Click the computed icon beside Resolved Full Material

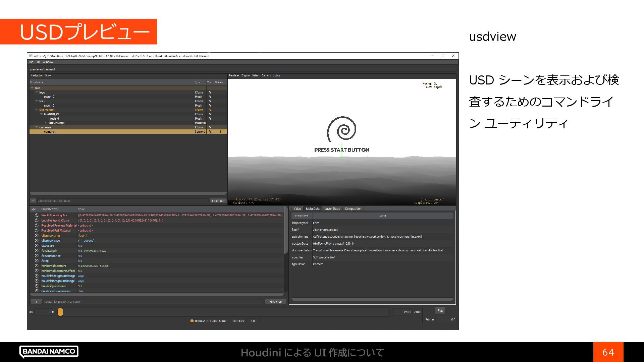click(x=37, y=231)
